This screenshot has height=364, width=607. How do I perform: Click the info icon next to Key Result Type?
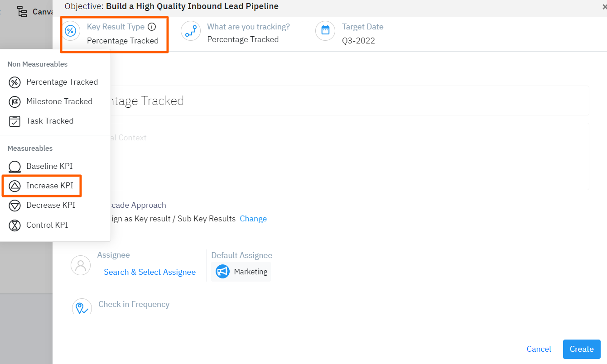(152, 27)
